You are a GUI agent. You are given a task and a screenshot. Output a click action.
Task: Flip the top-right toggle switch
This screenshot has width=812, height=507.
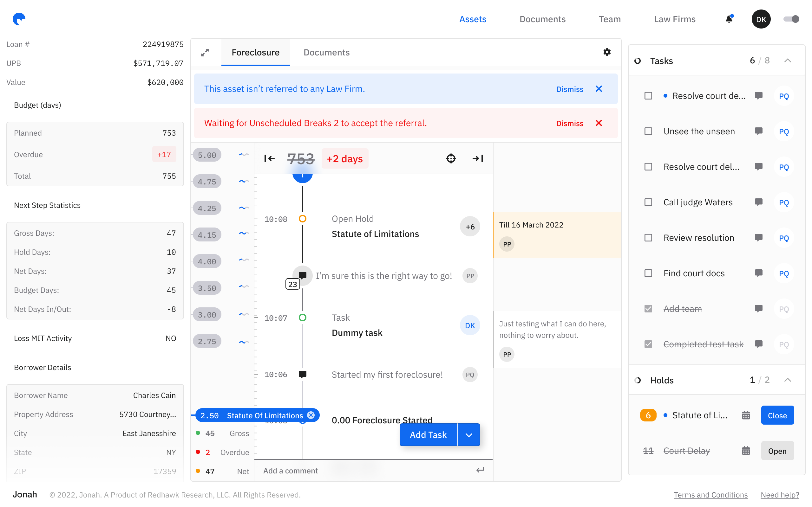(791, 19)
